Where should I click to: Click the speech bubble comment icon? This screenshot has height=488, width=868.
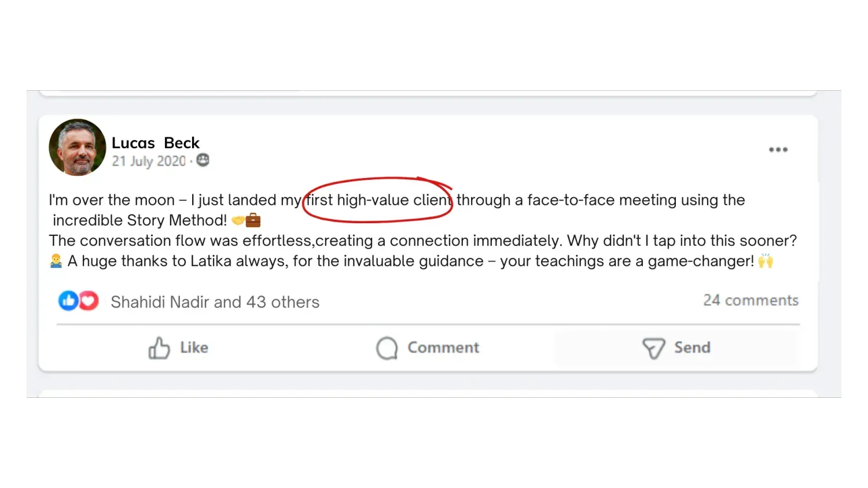(x=387, y=348)
